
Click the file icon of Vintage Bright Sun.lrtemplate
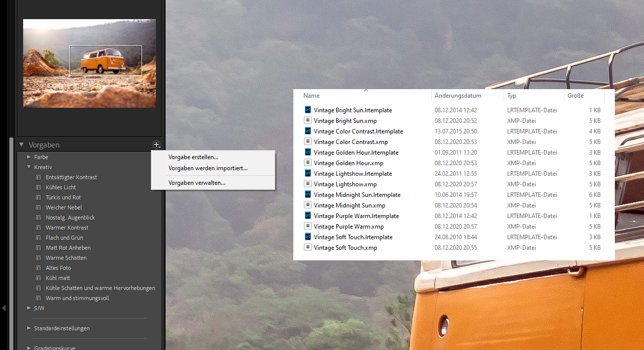[x=308, y=110]
